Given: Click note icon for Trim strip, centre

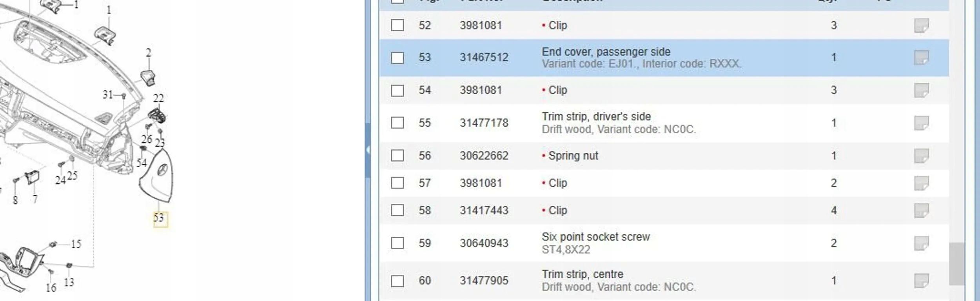Looking at the screenshot, I should [x=921, y=281].
